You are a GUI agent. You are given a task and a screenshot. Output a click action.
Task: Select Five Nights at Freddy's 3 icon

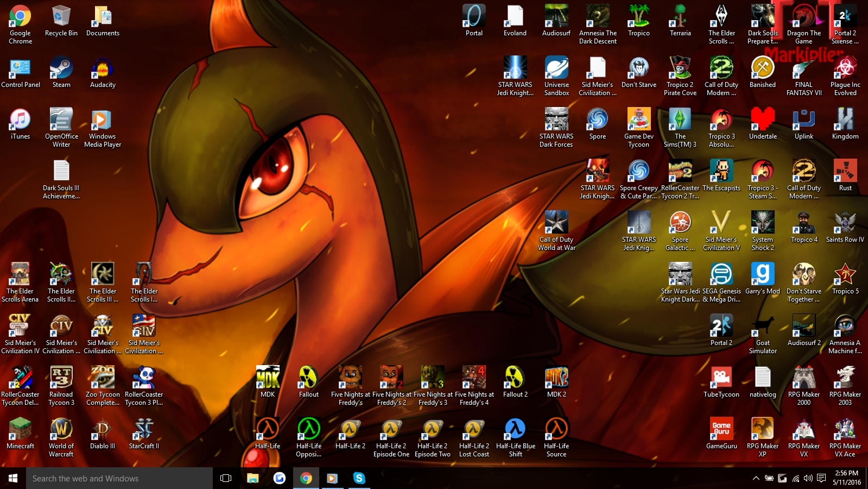[433, 386]
